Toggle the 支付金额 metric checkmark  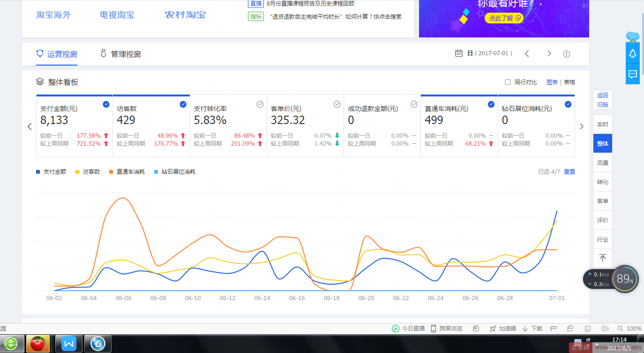click(x=106, y=104)
